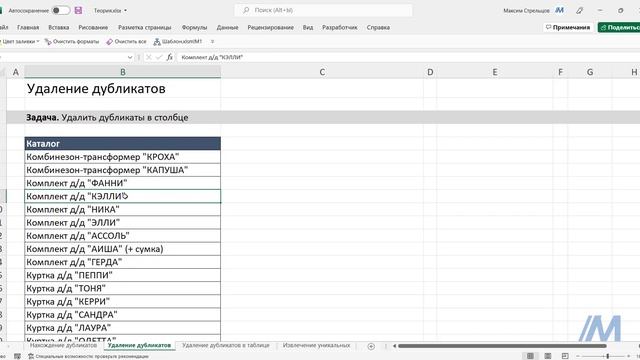Select cell Куртка д/д "ЛАУРА"
The image size is (640, 360).
pos(122,328)
